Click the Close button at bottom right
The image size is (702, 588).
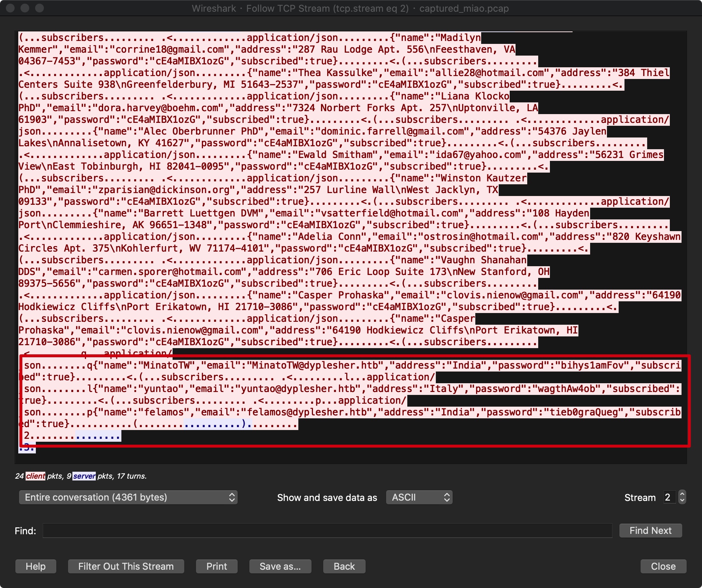(x=663, y=566)
